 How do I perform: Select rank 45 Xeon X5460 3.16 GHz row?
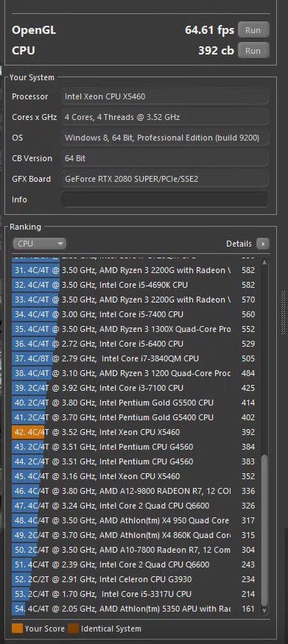click(x=134, y=476)
